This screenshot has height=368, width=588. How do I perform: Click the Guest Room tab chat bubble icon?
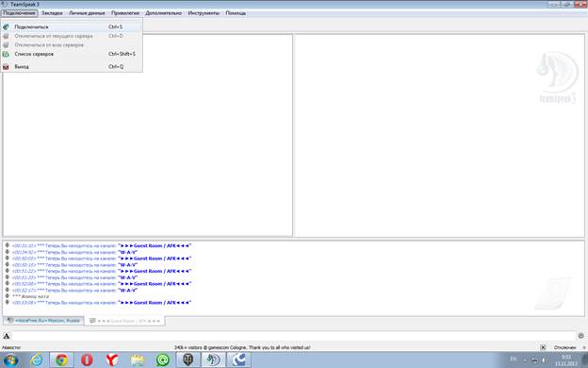pos(92,321)
